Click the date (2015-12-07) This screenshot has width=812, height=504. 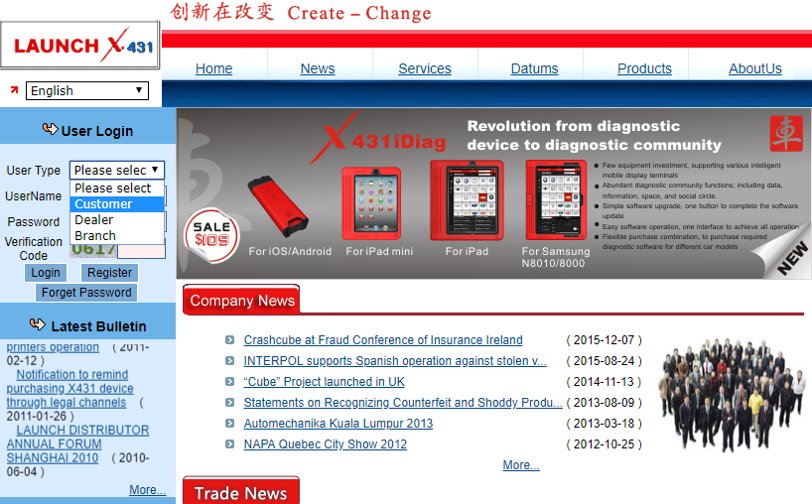pos(604,340)
